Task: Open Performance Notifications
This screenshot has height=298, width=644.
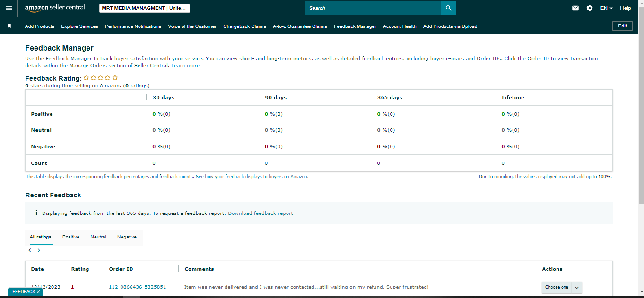Action: 133,26
